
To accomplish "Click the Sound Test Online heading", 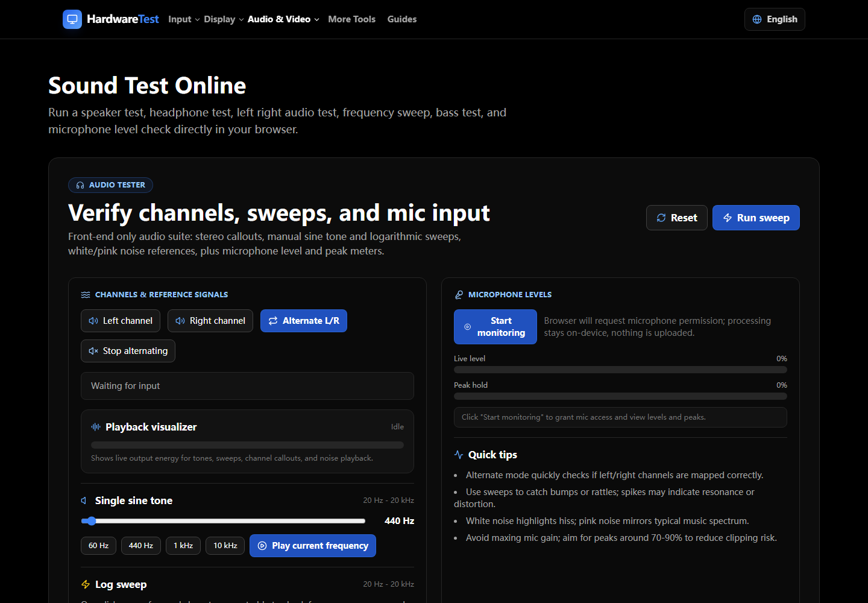I will click(147, 86).
